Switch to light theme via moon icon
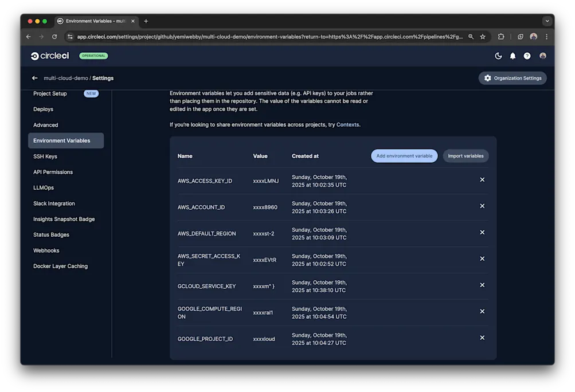The image size is (575, 392). click(x=498, y=56)
